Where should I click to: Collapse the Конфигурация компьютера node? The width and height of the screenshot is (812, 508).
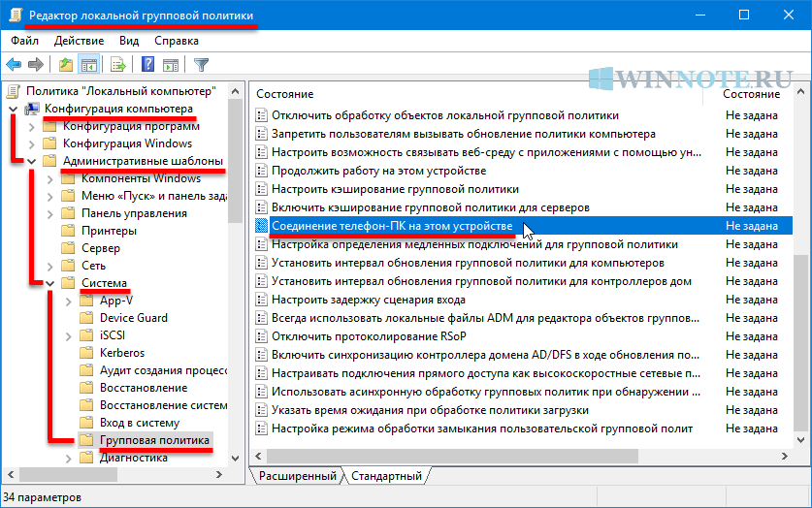(x=13, y=109)
